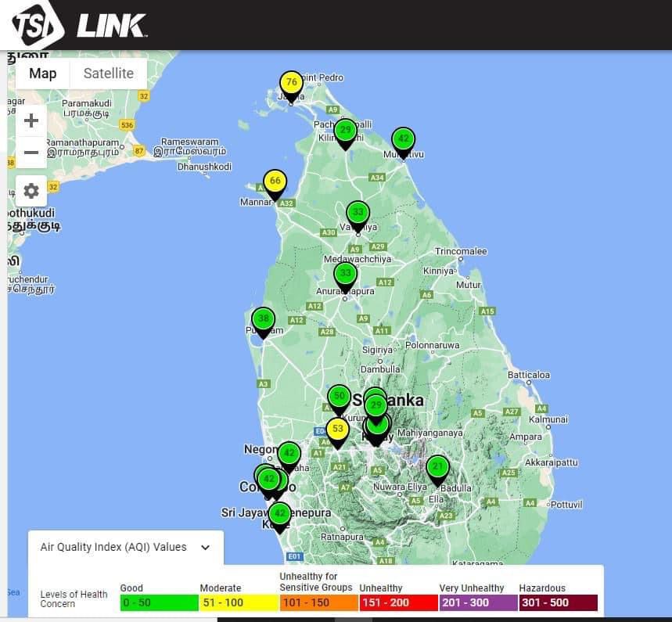The width and height of the screenshot is (672, 622).
Task: Click the Paramakudi town label
Action: (x=86, y=103)
